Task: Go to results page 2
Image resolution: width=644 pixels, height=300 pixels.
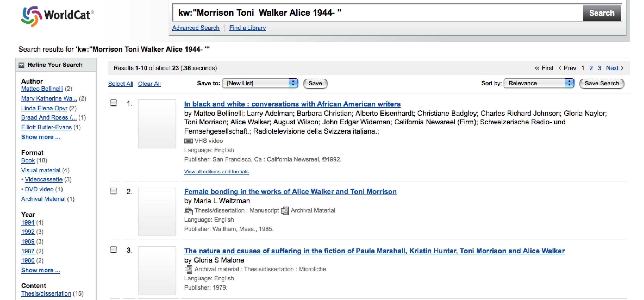Action: 591,68
